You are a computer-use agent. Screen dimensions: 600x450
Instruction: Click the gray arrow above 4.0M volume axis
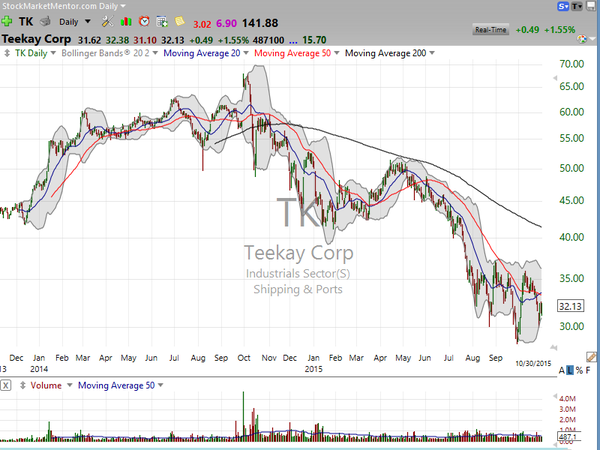tap(554, 396)
